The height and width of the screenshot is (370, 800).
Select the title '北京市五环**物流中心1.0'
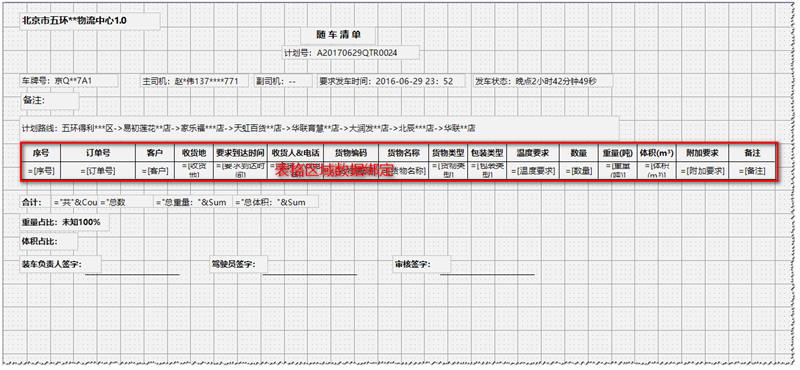pyautogui.click(x=90, y=21)
